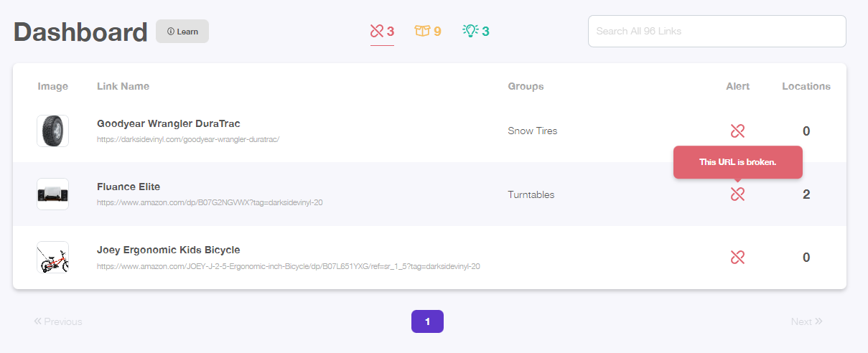Click the Groups column header

click(x=526, y=86)
